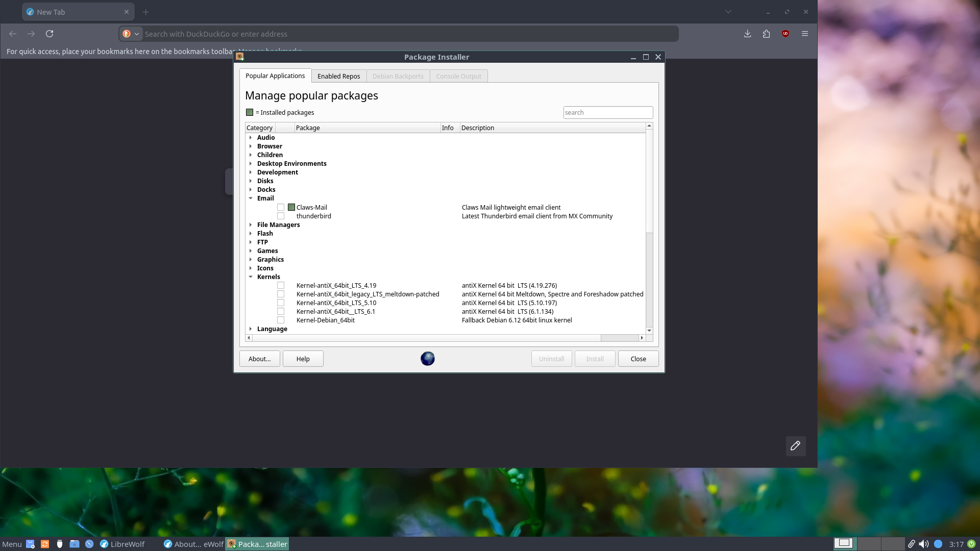Click the About... button

(x=260, y=359)
